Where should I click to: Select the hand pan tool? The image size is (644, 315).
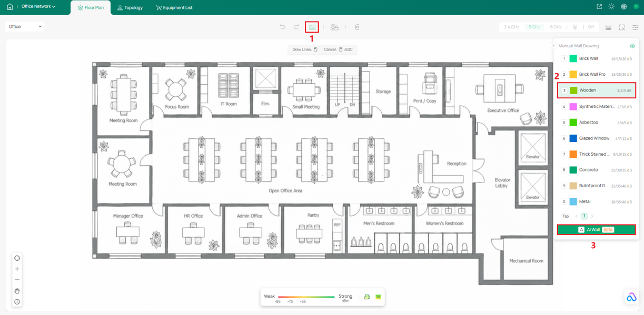(x=17, y=291)
